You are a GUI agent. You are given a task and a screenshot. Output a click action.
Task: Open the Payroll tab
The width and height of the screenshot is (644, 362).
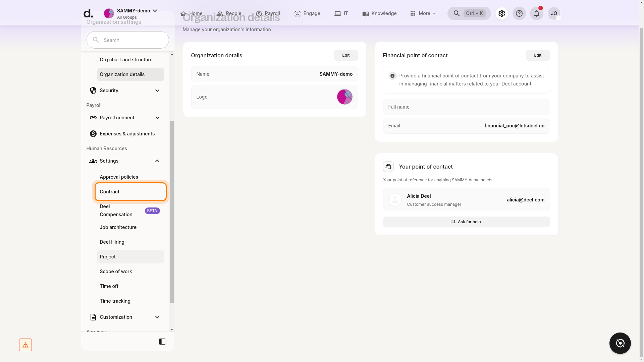pos(268,13)
